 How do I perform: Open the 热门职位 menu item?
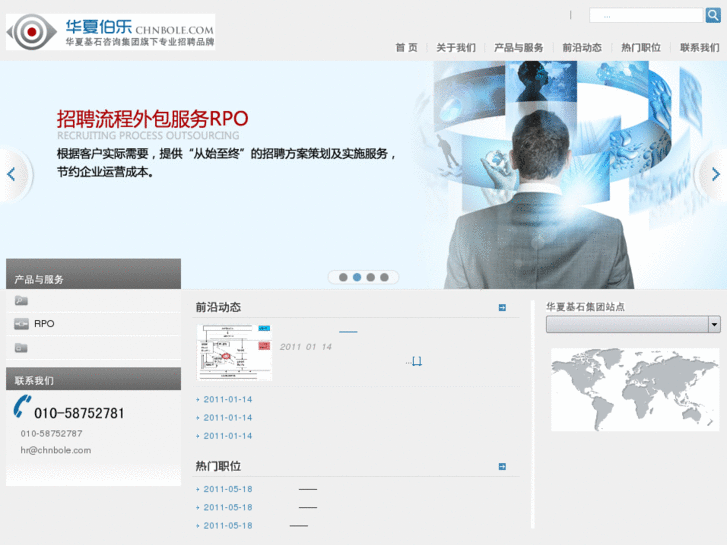tap(641, 47)
